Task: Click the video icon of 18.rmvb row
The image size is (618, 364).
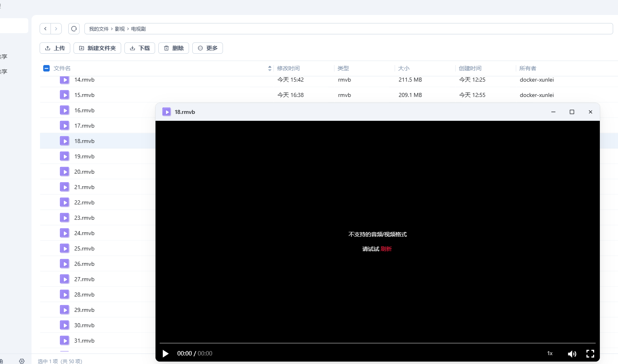Action: pyautogui.click(x=65, y=141)
